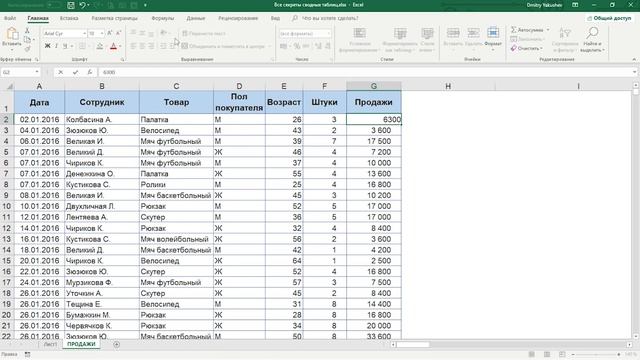The width and height of the screenshot is (640, 360).
Task: Click cell with employee Колбасина А.
Action: click(x=102, y=120)
